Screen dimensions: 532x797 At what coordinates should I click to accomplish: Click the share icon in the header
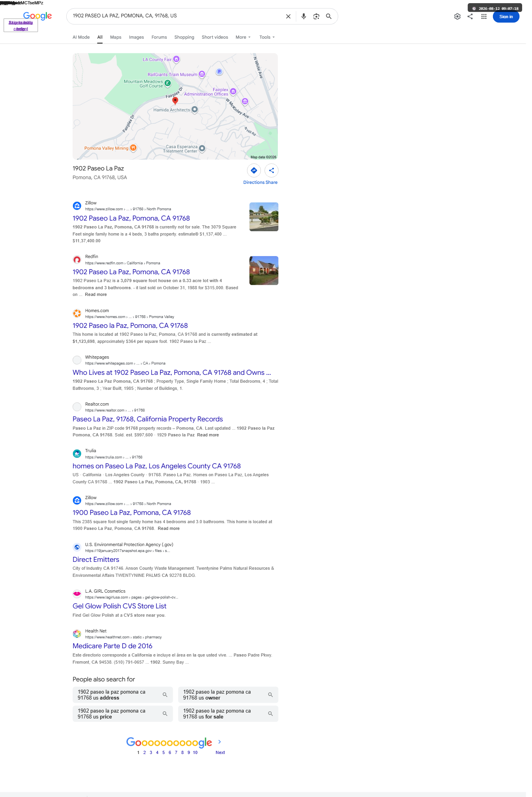470,17
